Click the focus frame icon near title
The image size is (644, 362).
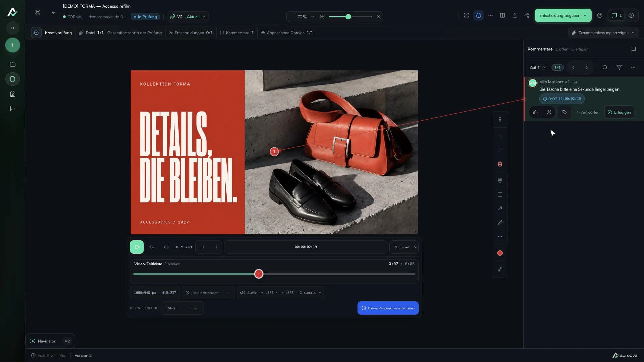[x=38, y=12]
